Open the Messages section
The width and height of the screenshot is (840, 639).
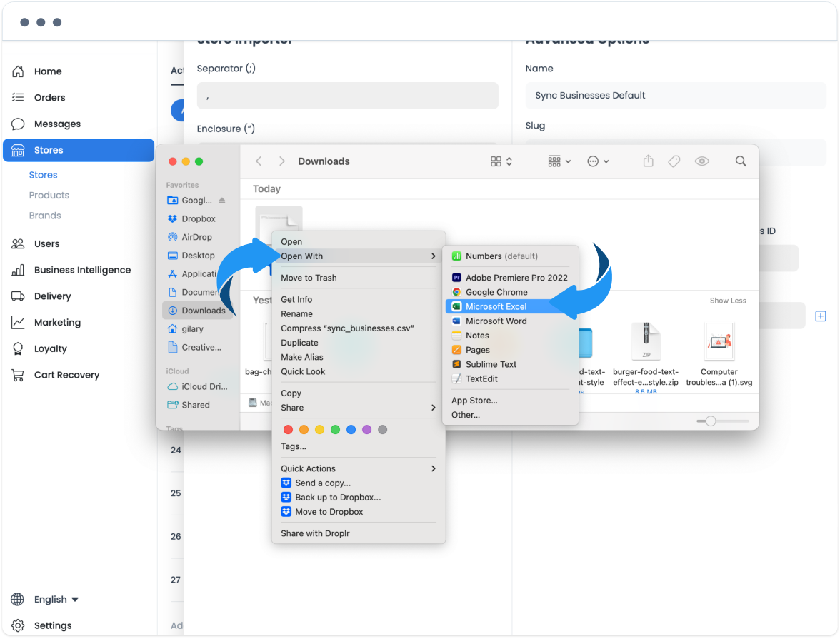[x=57, y=124]
